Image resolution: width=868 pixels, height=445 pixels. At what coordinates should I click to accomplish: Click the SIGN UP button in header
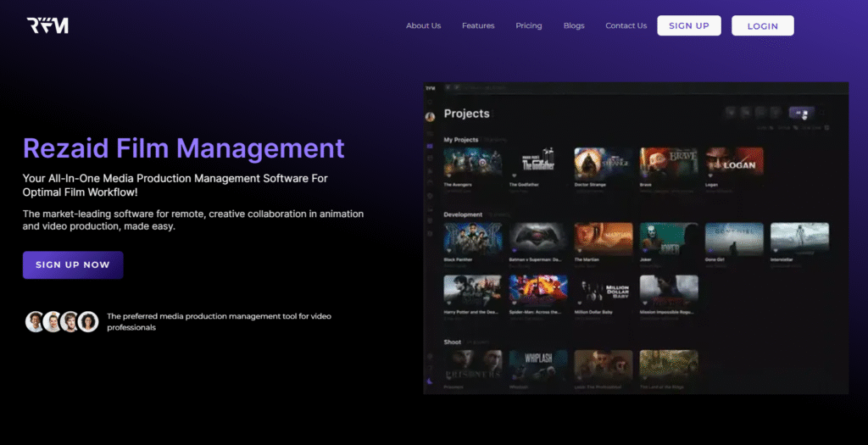tap(688, 25)
